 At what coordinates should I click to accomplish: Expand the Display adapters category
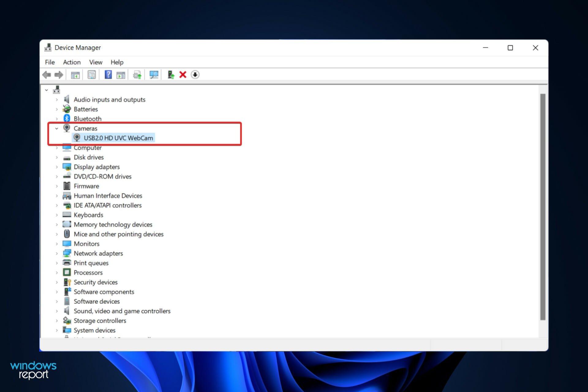57,167
